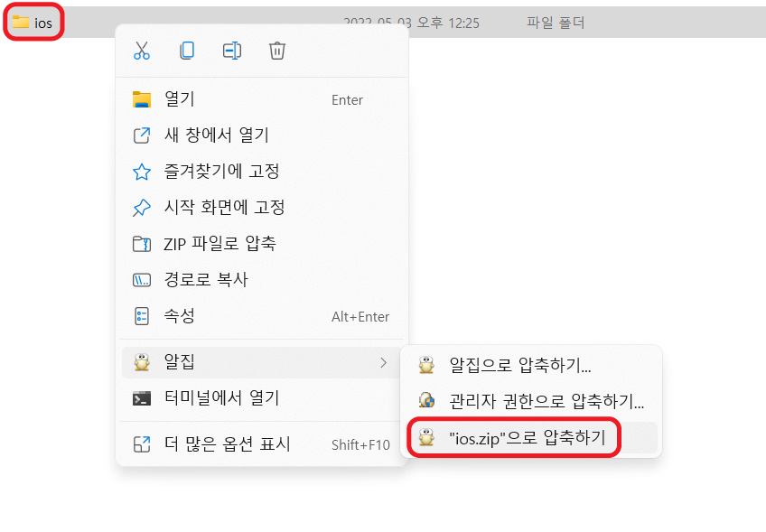Image resolution: width=766 pixels, height=532 pixels.
Task: Select the ios folder row
Action: [34, 22]
